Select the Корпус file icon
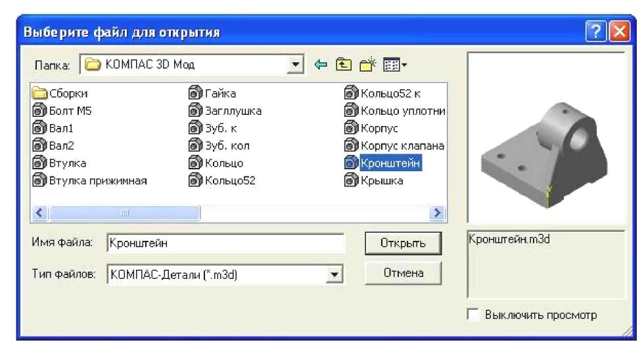Viewport: 644px width, 357px height. click(x=352, y=129)
